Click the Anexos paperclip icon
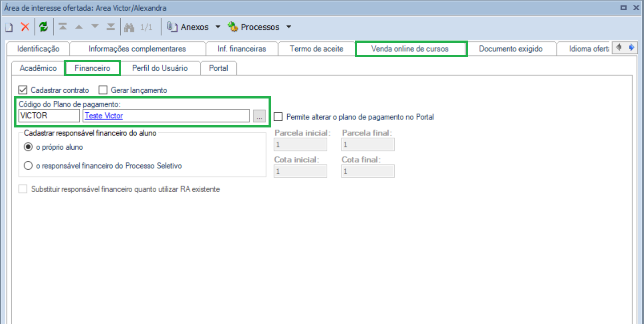The image size is (644, 324). [172, 27]
